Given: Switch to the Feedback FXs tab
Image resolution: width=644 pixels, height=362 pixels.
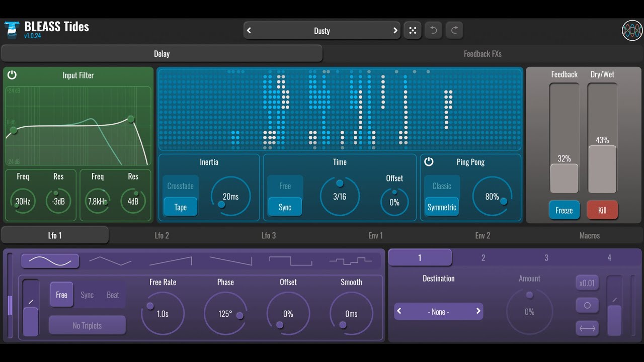Looking at the screenshot, I should 482,54.
